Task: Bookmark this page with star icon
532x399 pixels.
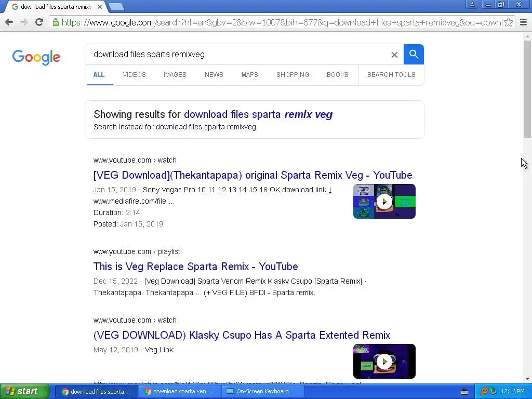Action: coord(508,22)
